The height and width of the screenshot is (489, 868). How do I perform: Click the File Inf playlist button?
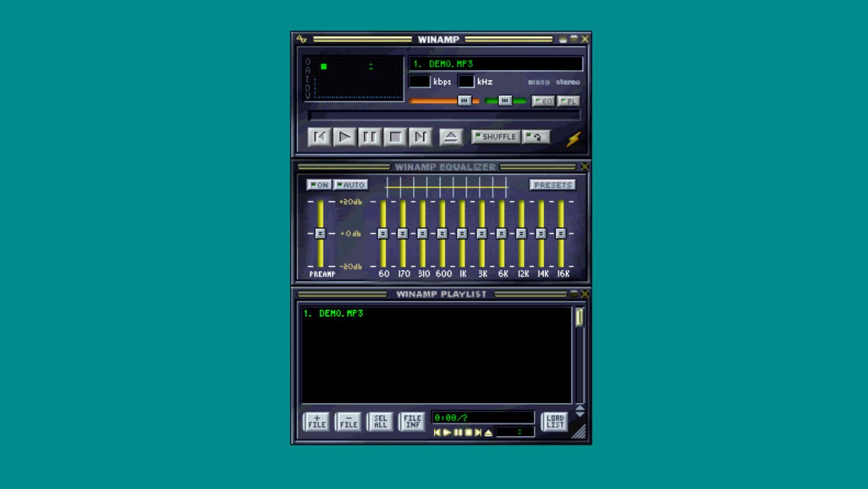click(412, 422)
